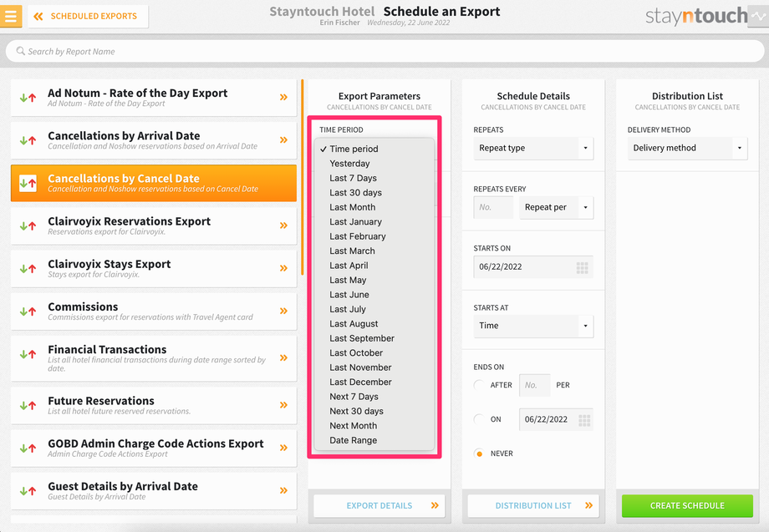Open chevron for Guest Details by Arrival Date
This screenshot has width=769, height=532.
click(x=283, y=490)
